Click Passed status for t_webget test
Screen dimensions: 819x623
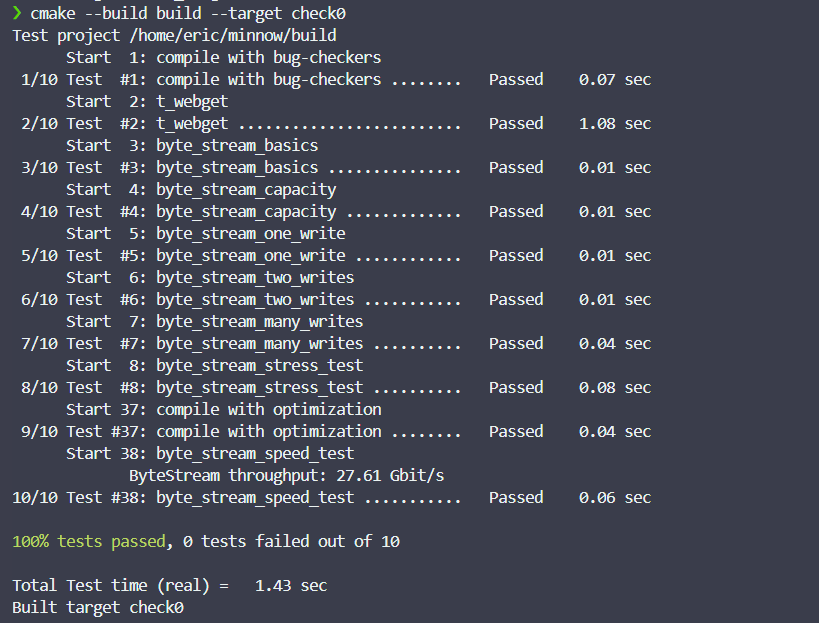pos(516,123)
